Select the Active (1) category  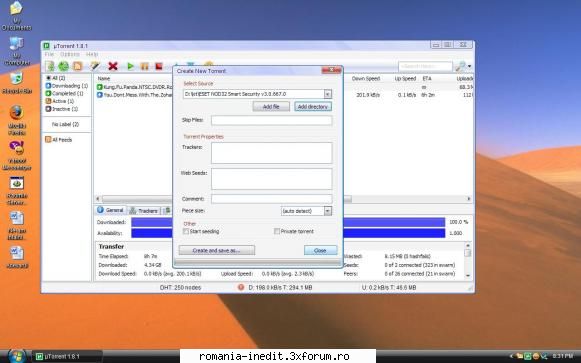(60, 101)
